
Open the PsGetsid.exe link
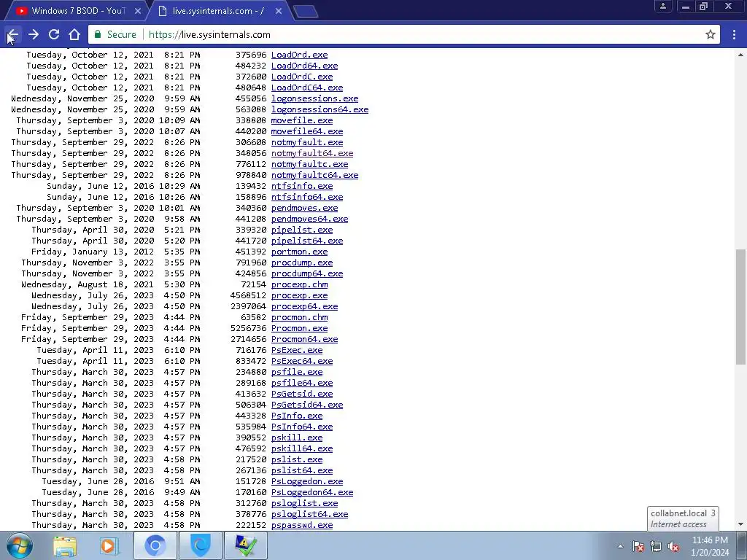point(302,394)
